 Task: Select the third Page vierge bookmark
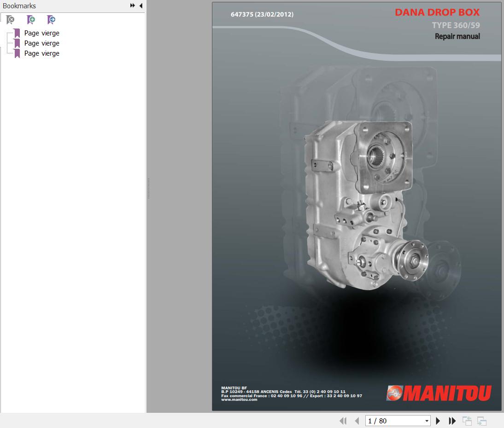pos(42,53)
